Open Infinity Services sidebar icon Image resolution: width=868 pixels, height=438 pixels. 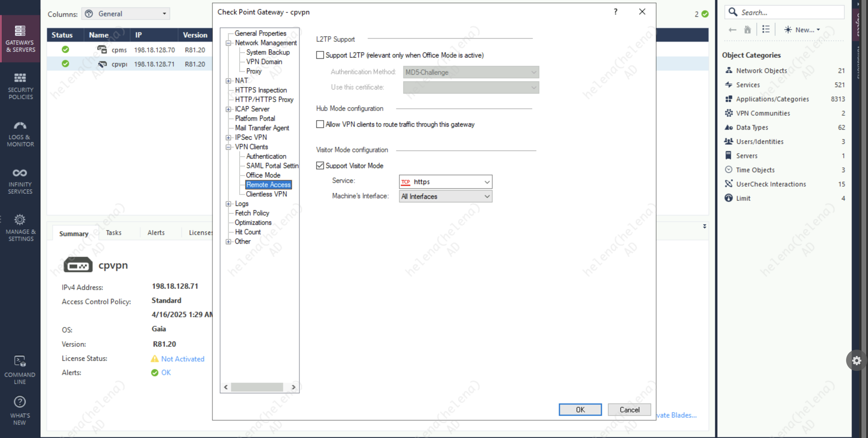coord(20,173)
